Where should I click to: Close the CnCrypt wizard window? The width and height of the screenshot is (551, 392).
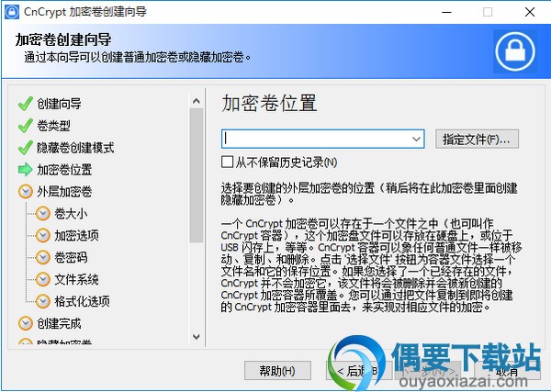(x=530, y=12)
